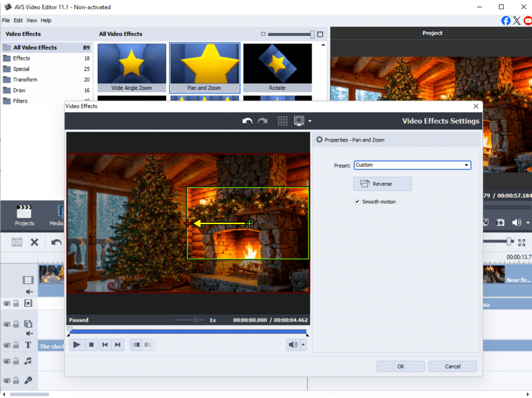Viewport: 532px width, 398px height.
Task: Click the snapshot camera icon
Action: [500, 223]
